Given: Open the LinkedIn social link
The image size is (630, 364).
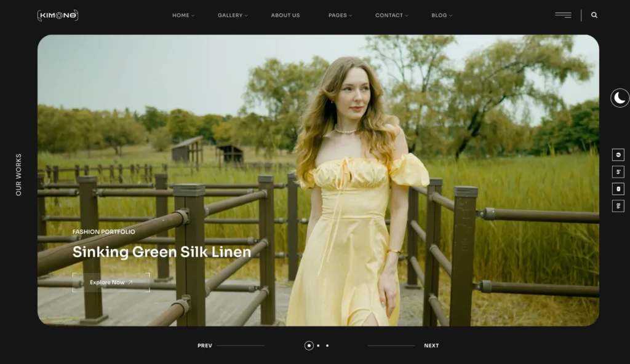Looking at the screenshot, I should [618, 172].
